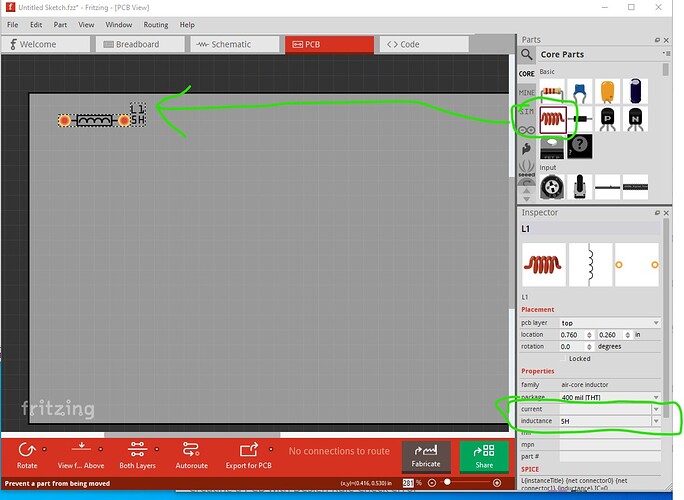Undock the Inspector panel
Screen dimensions: 684x500
click(x=657, y=213)
